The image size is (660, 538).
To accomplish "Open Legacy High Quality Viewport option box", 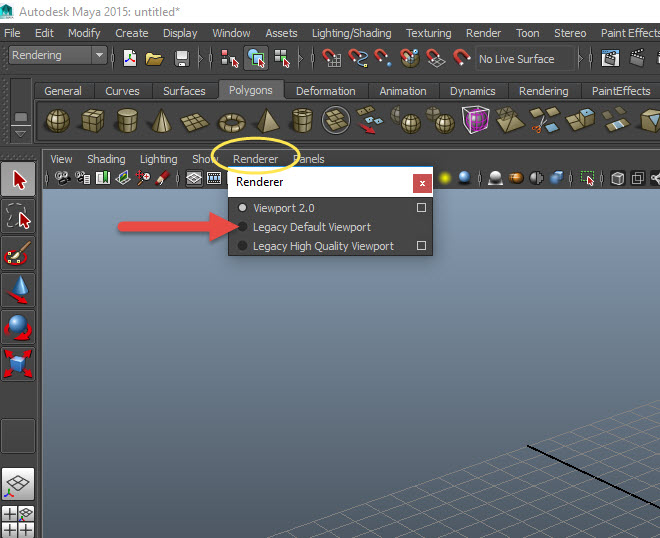I will [421, 245].
